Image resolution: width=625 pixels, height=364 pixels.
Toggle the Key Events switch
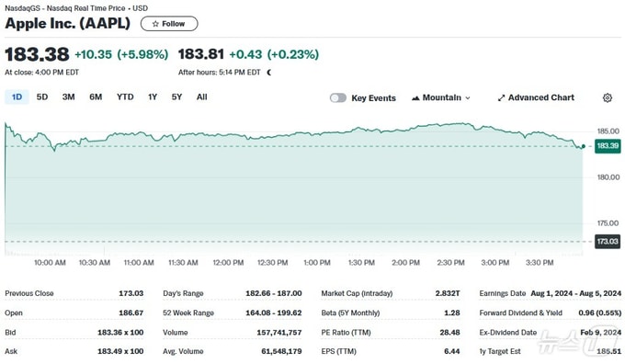click(338, 98)
